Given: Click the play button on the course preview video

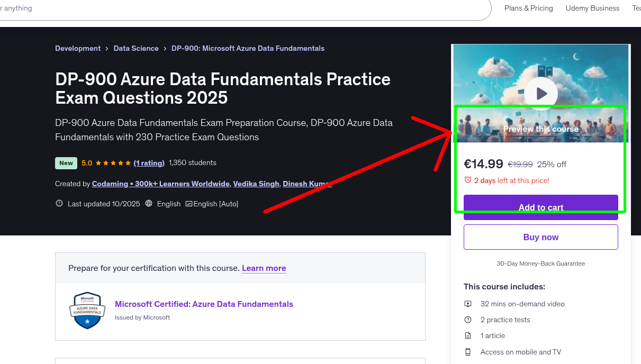Looking at the screenshot, I should (540, 94).
